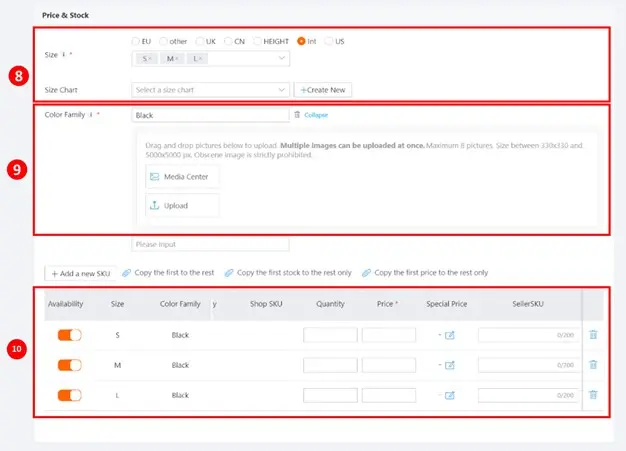Collapse the Black color family section

316,115
